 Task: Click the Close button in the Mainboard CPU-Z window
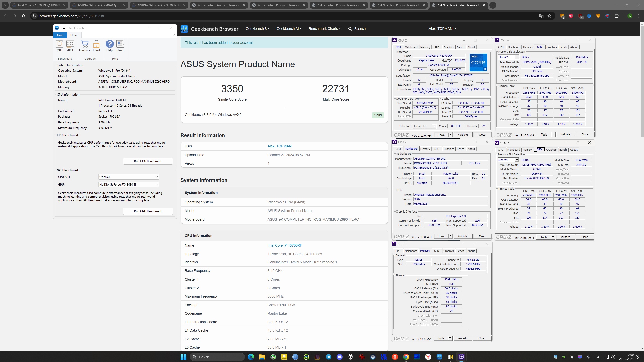point(482,236)
